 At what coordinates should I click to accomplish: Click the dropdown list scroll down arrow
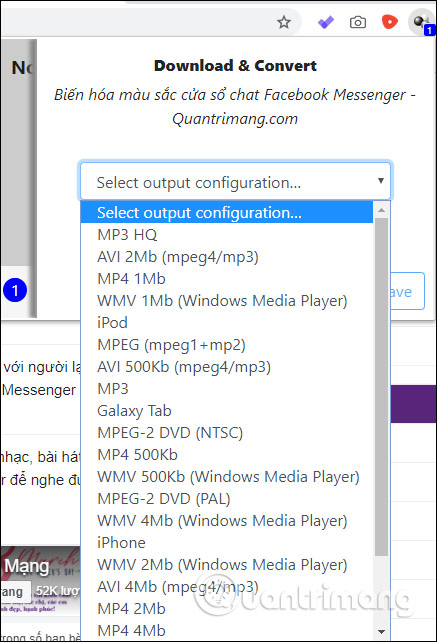(381, 632)
